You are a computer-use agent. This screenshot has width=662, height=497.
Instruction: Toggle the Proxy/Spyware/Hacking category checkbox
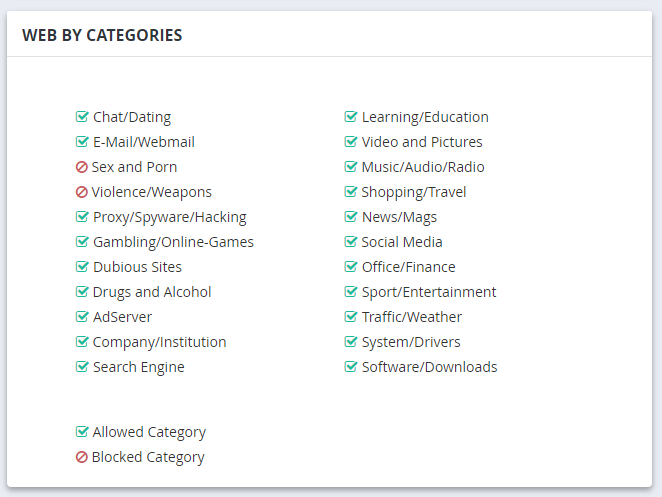(x=82, y=217)
